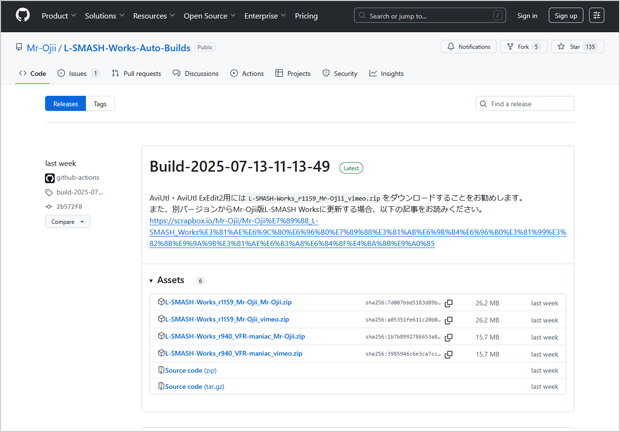Image resolution: width=620 pixels, height=432 pixels.
Task: Open the scrapbox.io article link
Action: tap(358, 232)
